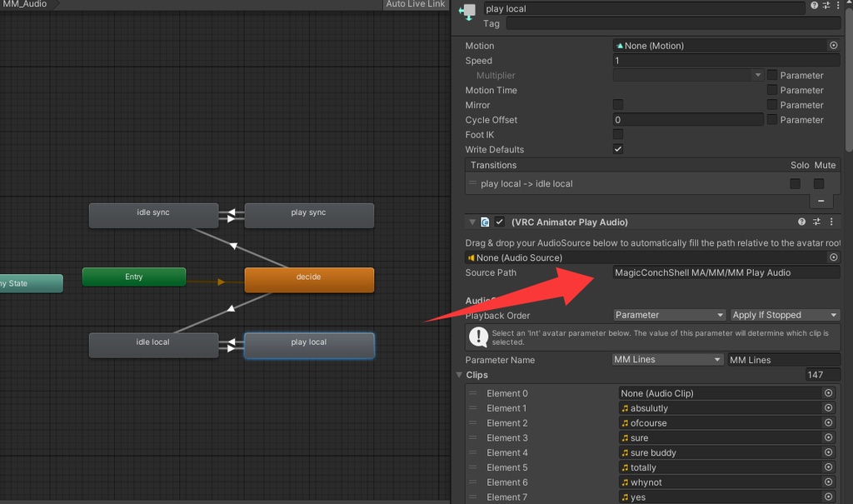853x504 pixels.
Task: Click the Tag input field
Action: 673,23
